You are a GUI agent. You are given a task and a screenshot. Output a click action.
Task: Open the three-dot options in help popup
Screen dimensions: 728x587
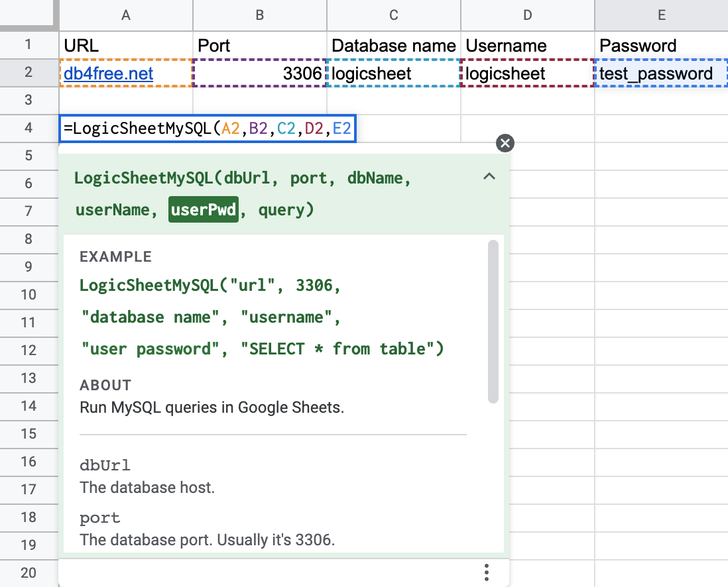click(487, 572)
